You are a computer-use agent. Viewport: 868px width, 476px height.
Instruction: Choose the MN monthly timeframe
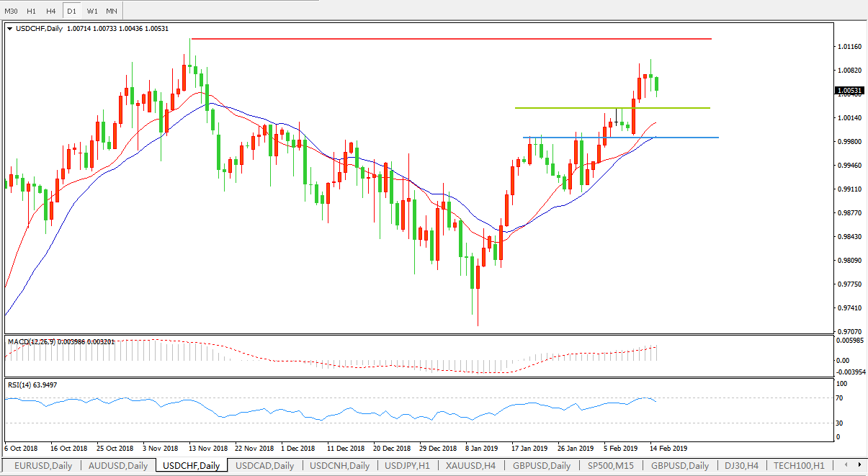coord(112,12)
